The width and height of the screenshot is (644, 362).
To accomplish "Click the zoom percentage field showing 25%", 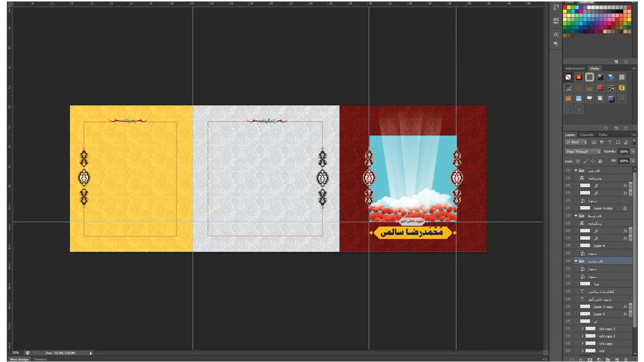I will 16,353.
